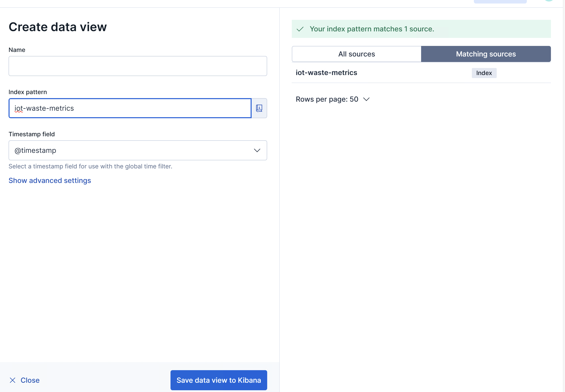This screenshot has width=565, height=392.
Task: Click the user avatar at top right
Action: tap(549, 1)
